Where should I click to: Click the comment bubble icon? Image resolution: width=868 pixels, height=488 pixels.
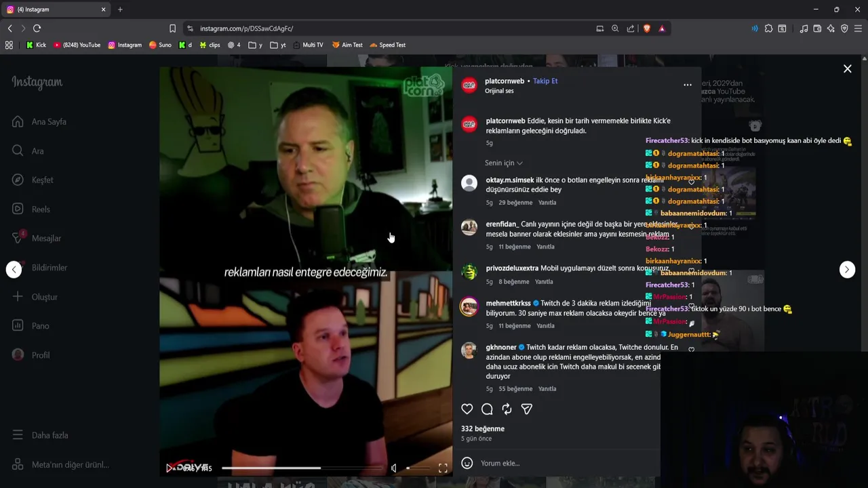point(487,409)
